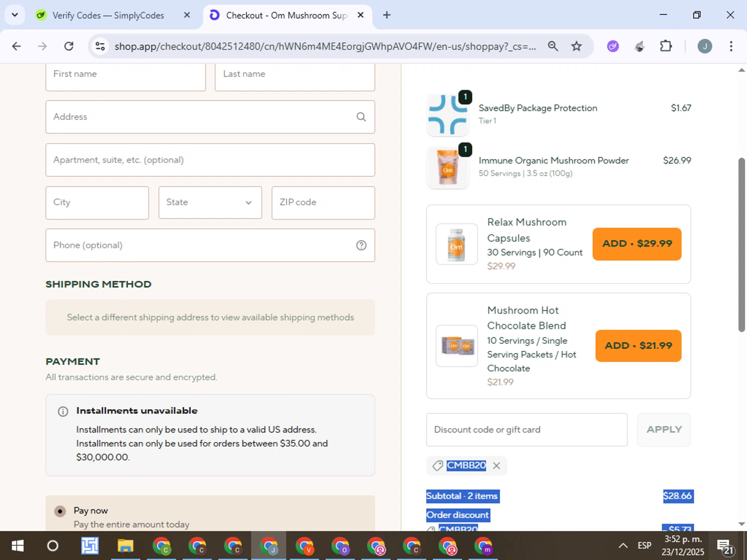Image resolution: width=747 pixels, height=560 pixels.
Task: Click the Hot Chocolate Blend product thumbnail
Action: point(457,345)
